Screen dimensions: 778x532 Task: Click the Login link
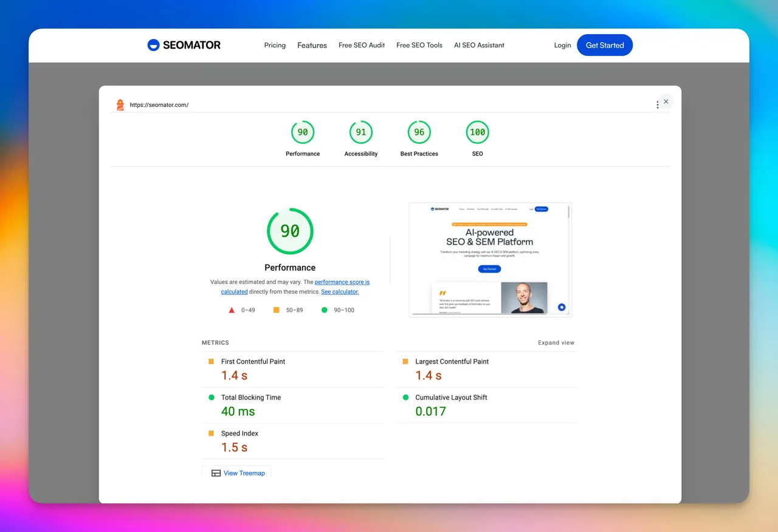tap(563, 45)
